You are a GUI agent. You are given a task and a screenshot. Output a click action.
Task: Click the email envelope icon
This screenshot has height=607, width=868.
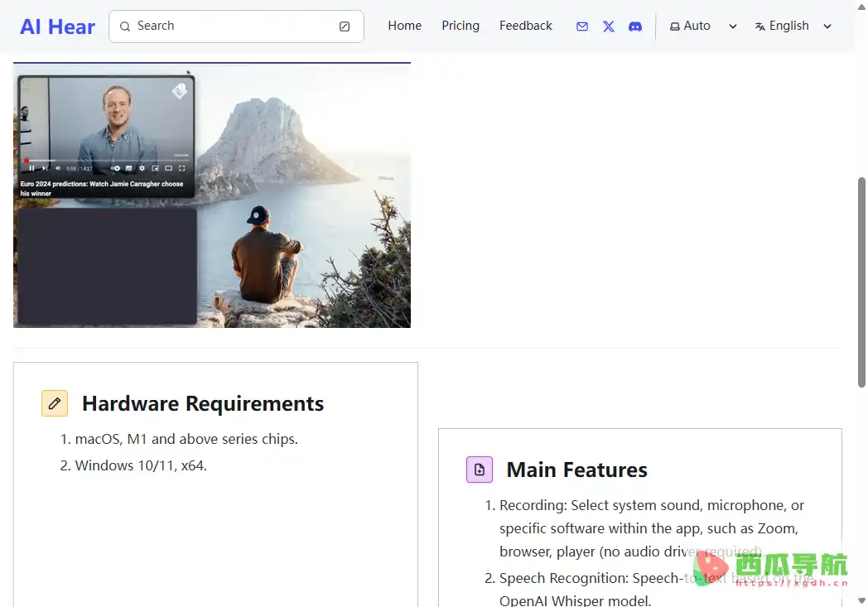pyautogui.click(x=581, y=26)
